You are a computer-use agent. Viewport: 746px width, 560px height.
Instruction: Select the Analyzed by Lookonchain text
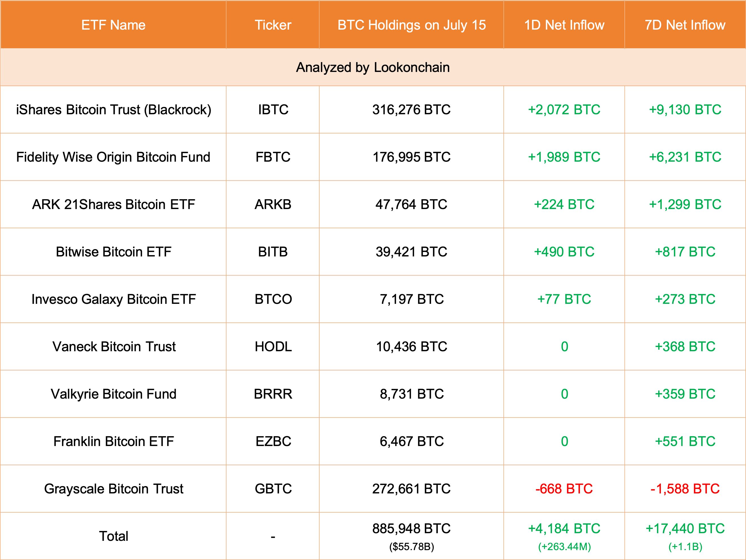373,67
